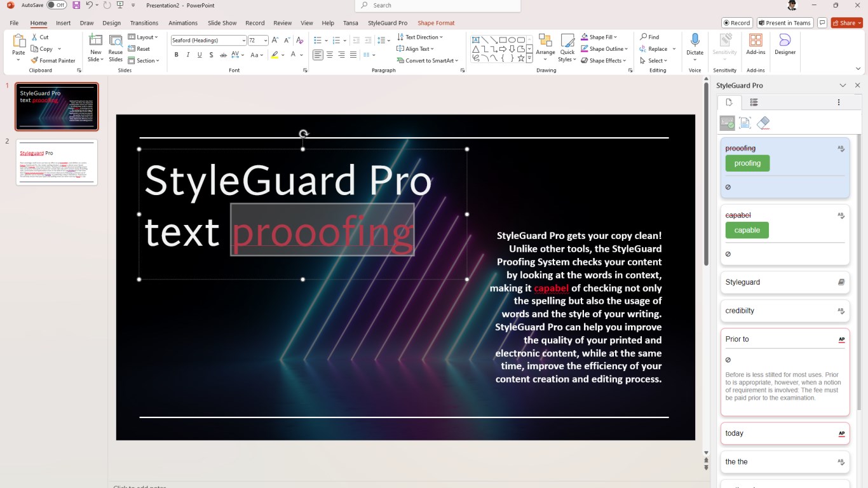Start slideshow from beginning via quick access icon
Viewport: 868px width, 488px height.
(120, 5)
